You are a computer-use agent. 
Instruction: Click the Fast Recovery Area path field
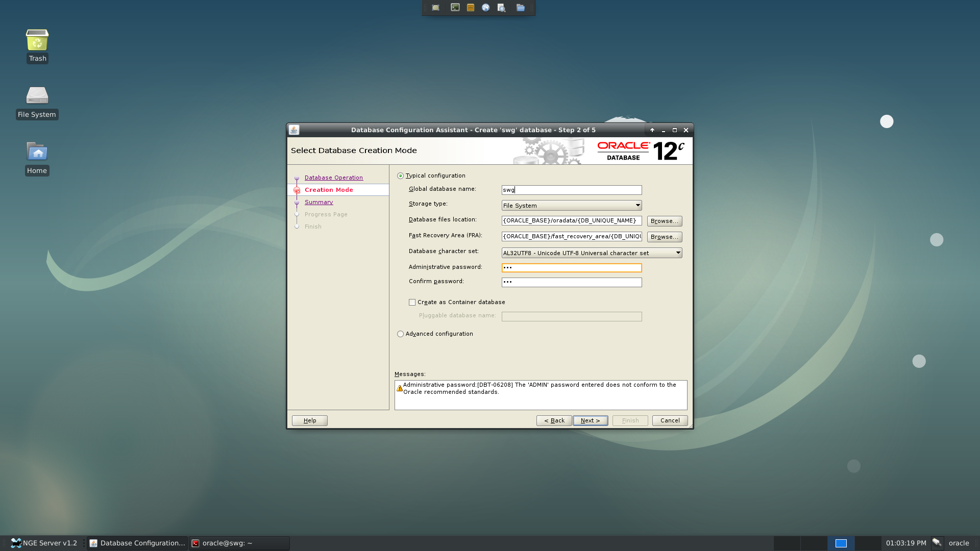(572, 236)
